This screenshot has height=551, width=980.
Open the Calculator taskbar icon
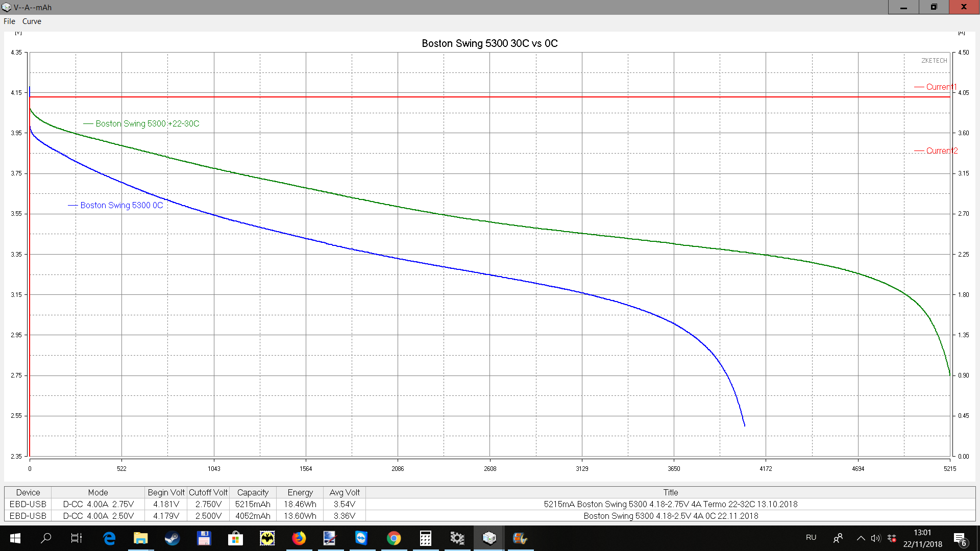pos(425,538)
